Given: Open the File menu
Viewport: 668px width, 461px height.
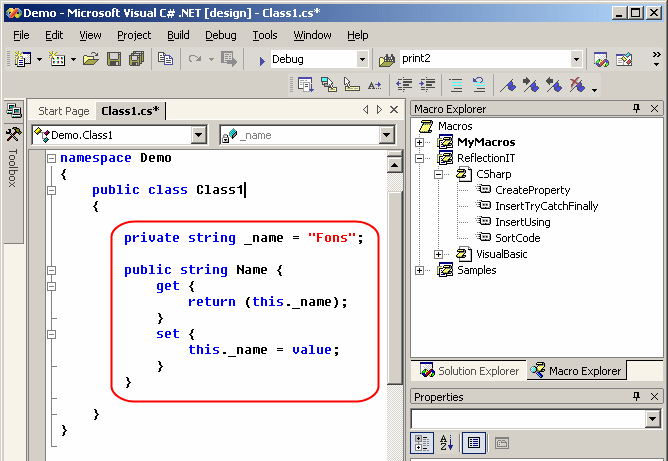Looking at the screenshot, I should [x=21, y=35].
